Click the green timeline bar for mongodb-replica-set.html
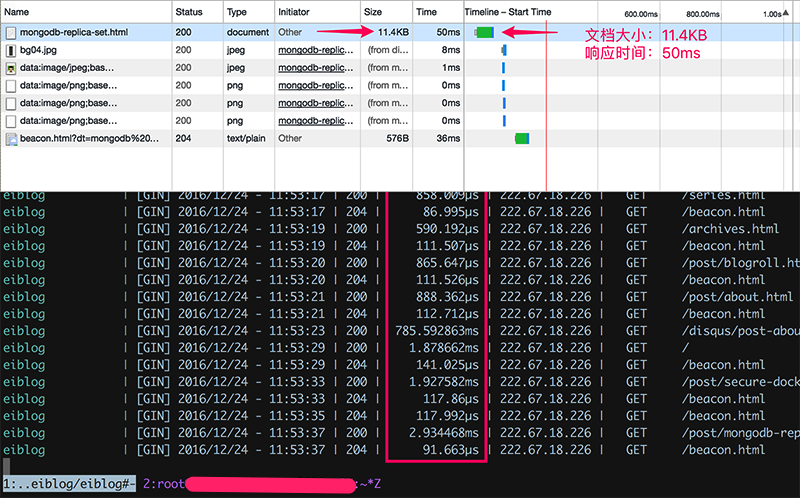The image size is (800, 498). pyautogui.click(x=485, y=33)
